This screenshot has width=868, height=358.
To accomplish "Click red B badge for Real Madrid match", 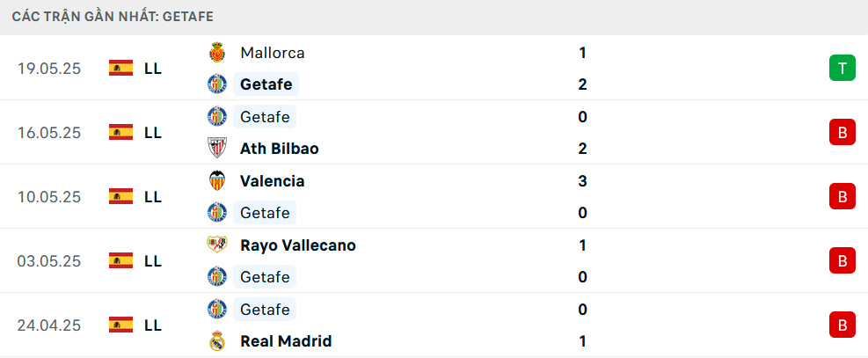I will click(x=842, y=325).
